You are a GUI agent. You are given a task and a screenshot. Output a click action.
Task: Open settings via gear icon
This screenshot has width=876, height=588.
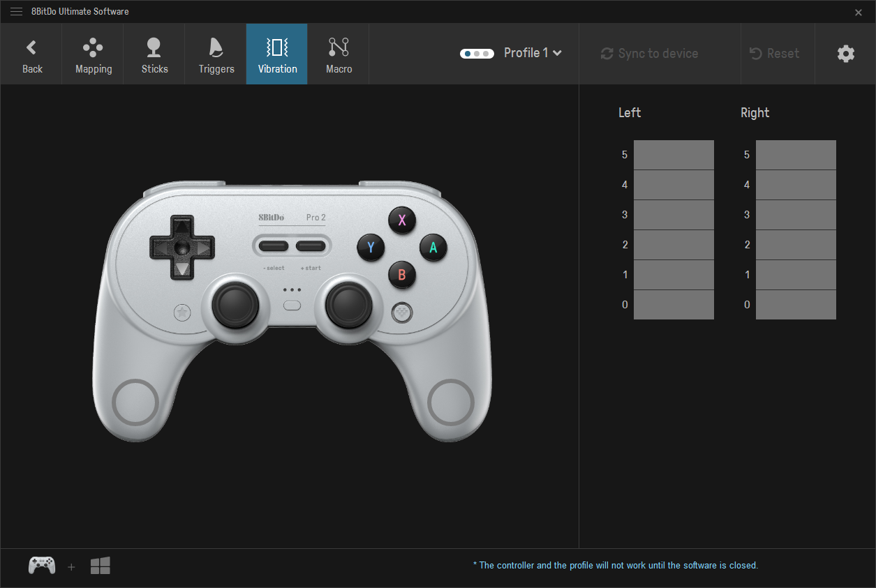(846, 54)
